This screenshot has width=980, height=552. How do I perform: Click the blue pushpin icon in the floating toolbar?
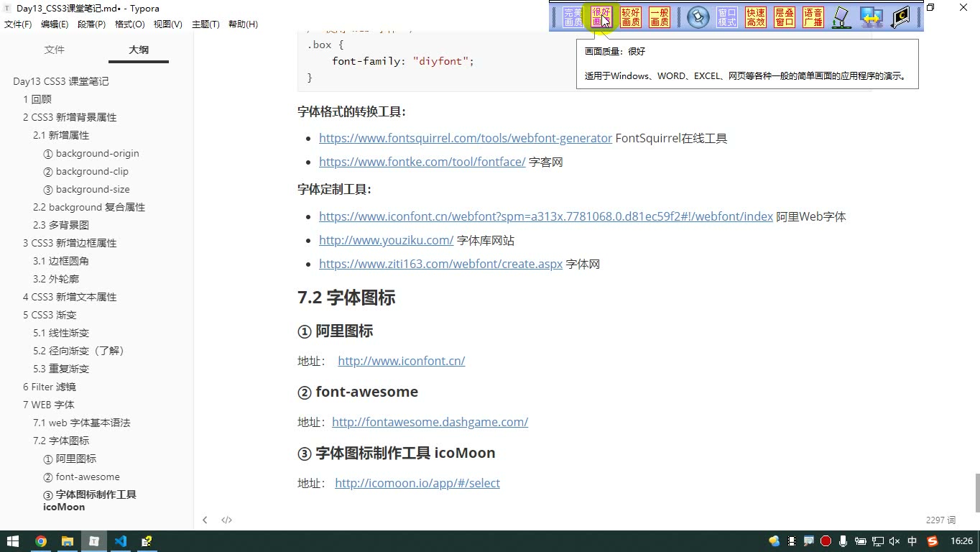698,17
